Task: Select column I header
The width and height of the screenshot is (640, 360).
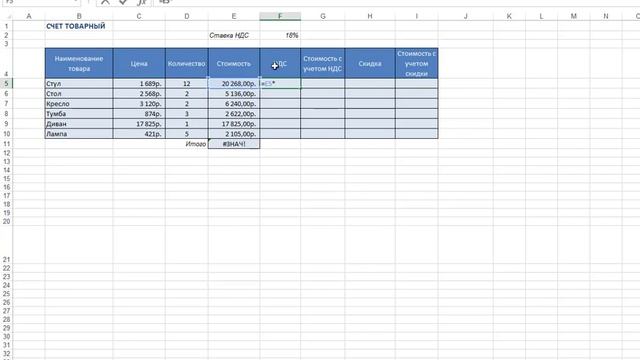Action: tap(416, 16)
